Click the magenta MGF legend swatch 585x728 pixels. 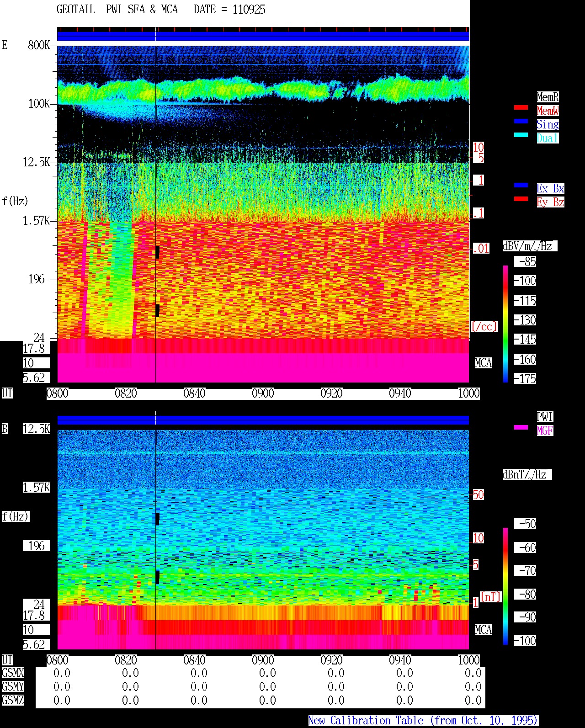point(521,428)
